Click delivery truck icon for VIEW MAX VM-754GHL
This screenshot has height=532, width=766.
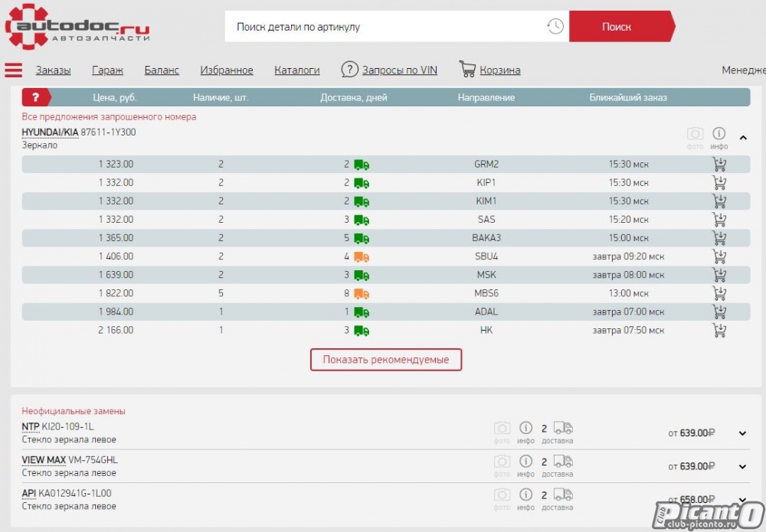pos(563,462)
